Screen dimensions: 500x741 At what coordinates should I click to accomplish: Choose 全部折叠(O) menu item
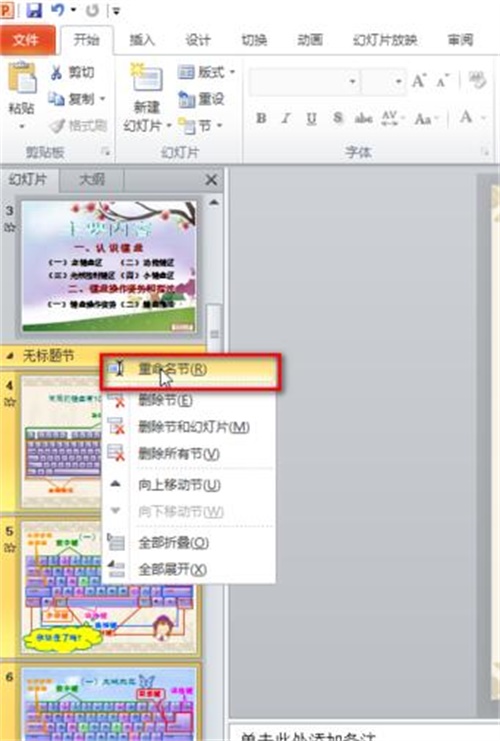click(x=189, y=543)
